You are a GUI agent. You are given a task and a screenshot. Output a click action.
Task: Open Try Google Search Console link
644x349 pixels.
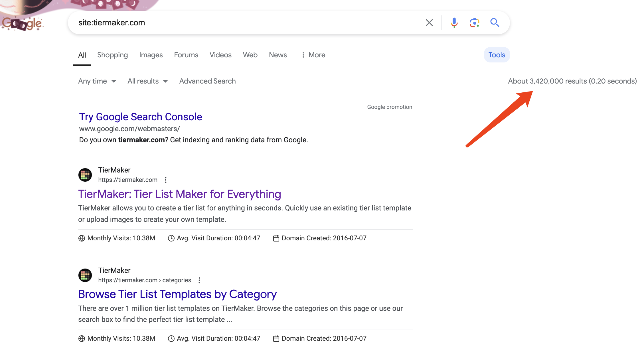(x=141, y=117)
